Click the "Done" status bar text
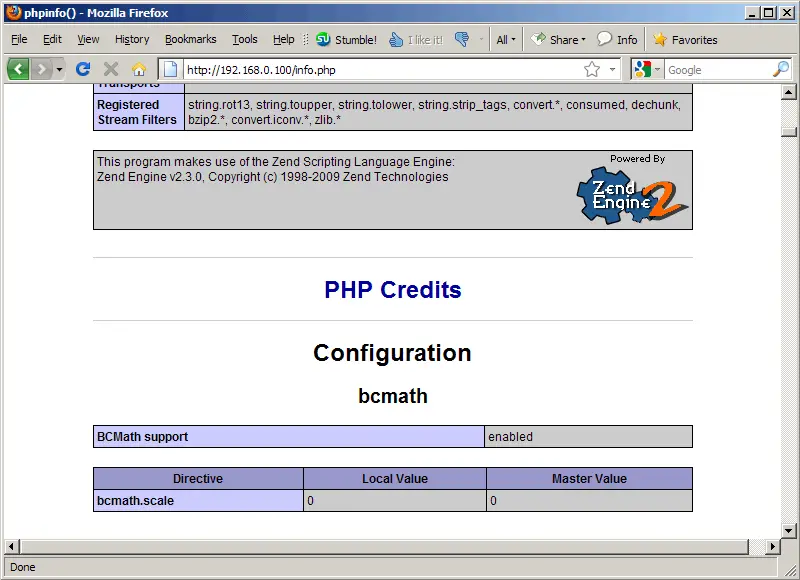 tap(22, 567)
